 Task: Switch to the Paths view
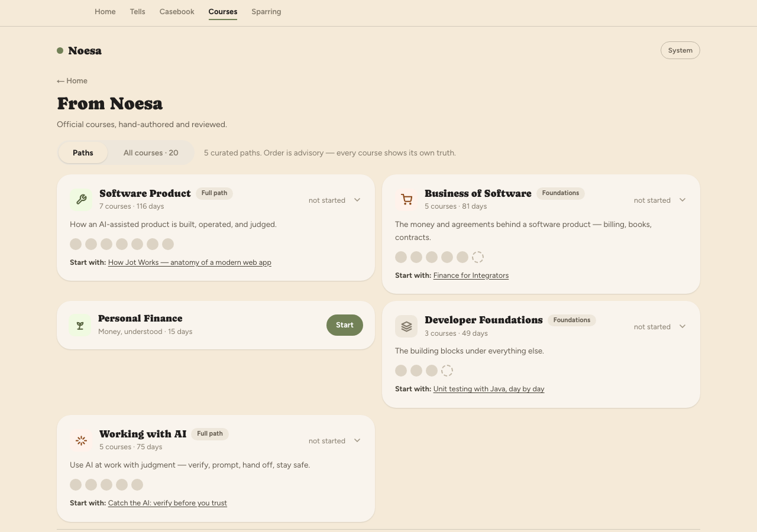click(x=83, y=153)
